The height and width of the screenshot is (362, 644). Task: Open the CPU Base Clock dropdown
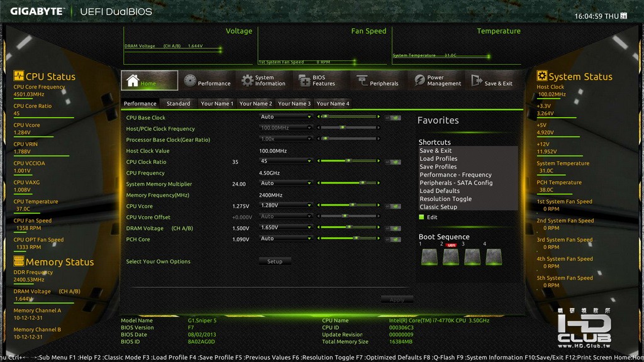286,117
